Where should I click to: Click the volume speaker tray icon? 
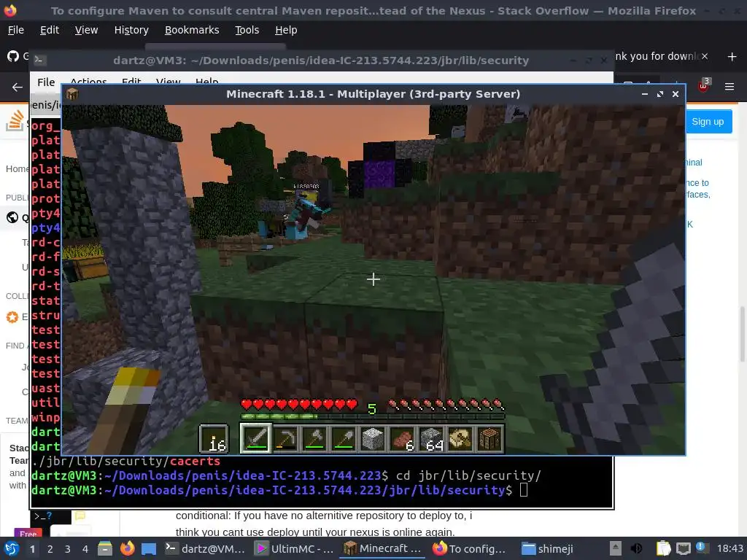tap(636, 548)
